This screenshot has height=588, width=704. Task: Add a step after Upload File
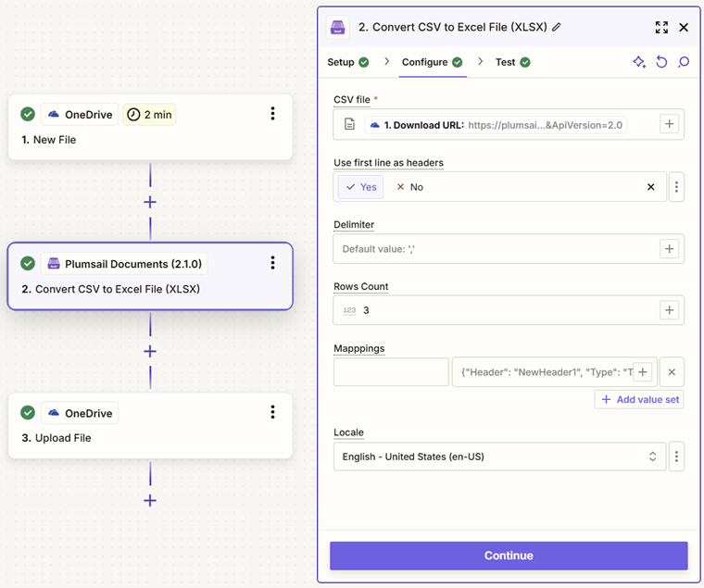click(x=150, y=500)
